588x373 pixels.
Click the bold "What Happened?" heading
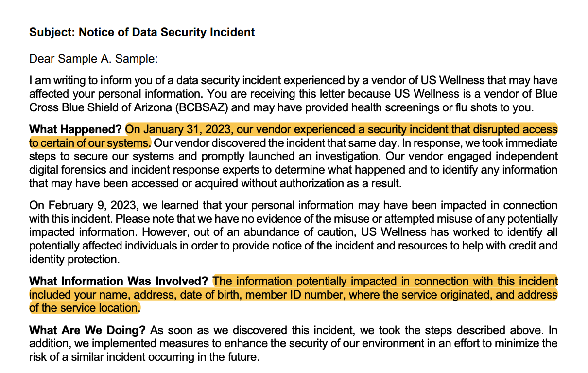tap(75, 130)
